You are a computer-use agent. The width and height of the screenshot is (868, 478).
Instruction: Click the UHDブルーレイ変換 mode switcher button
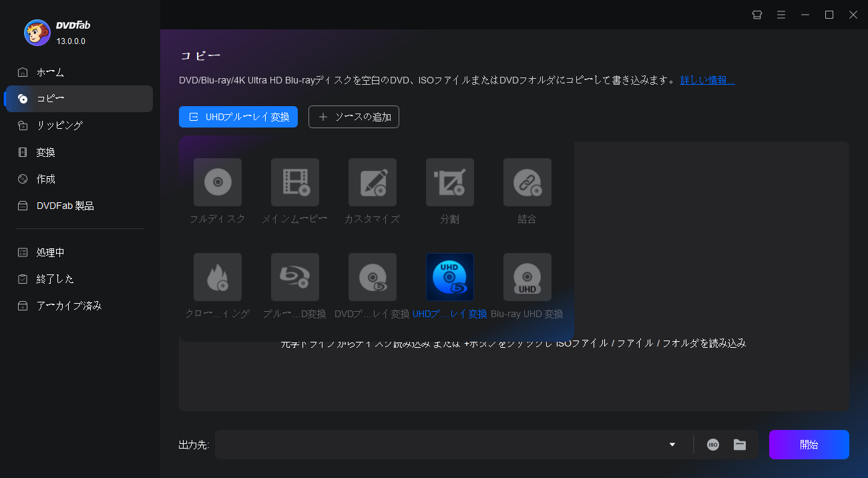coord(238,117)
